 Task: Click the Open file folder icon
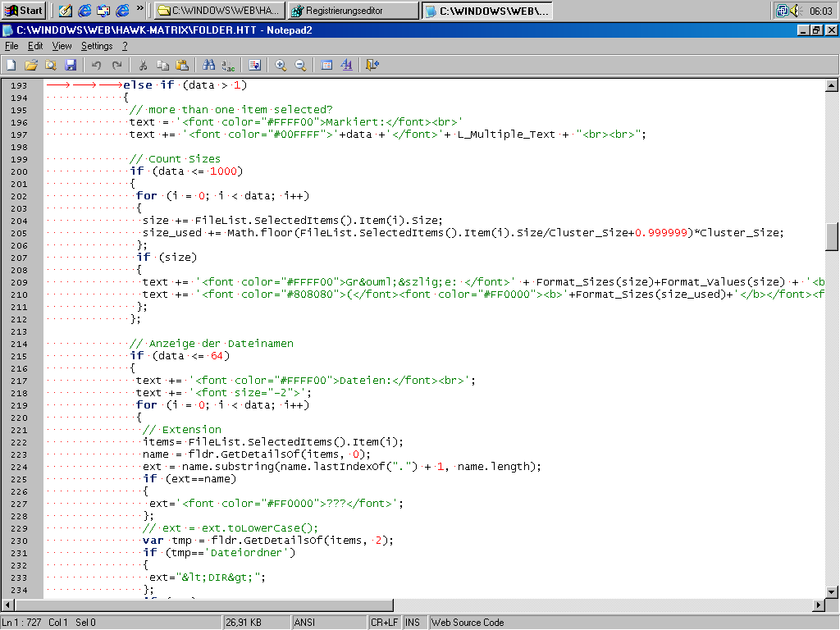(31, 66)
